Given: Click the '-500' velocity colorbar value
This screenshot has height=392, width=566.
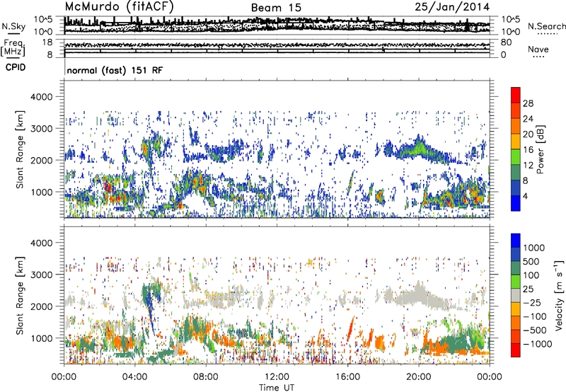Looking at the screenshot, I should click(535, 330).
